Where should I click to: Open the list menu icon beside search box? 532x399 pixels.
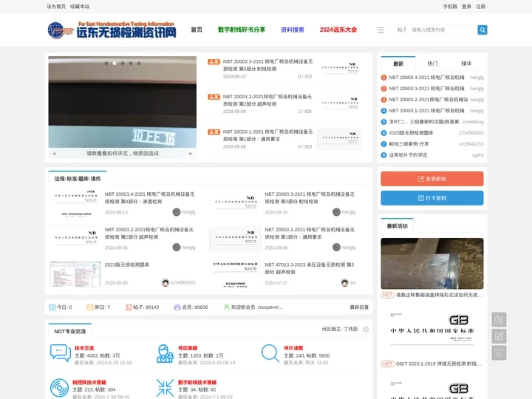coord(381,30)
